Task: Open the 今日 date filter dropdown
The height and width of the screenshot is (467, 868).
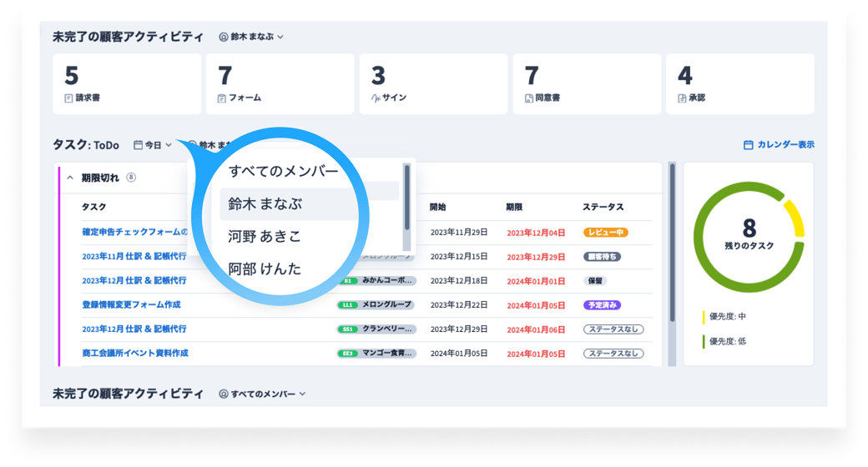Action: (153, 145)
